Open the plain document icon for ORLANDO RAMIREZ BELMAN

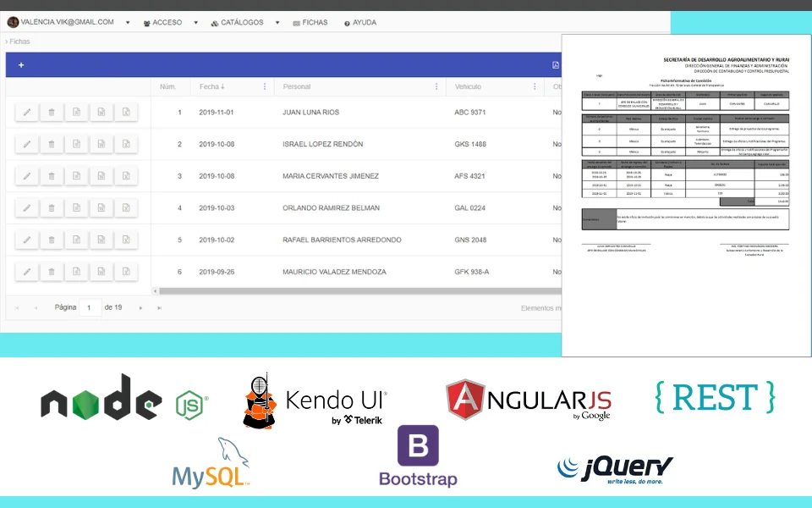tap(77, 208)
